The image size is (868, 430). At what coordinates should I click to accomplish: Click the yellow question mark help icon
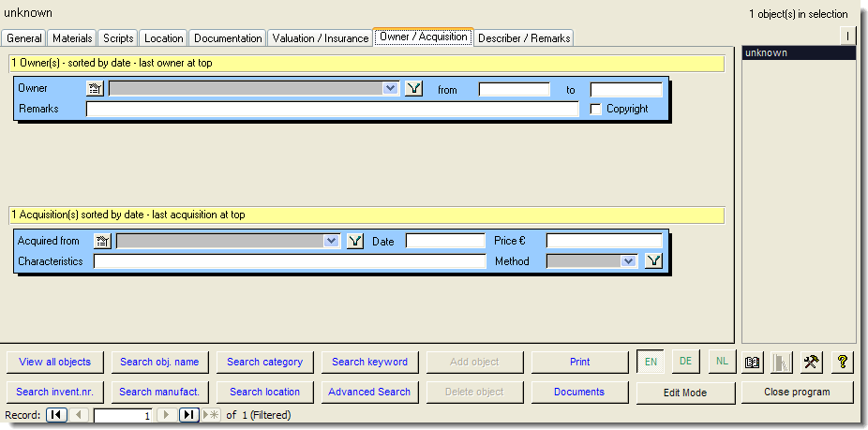[x=842, y=362]
